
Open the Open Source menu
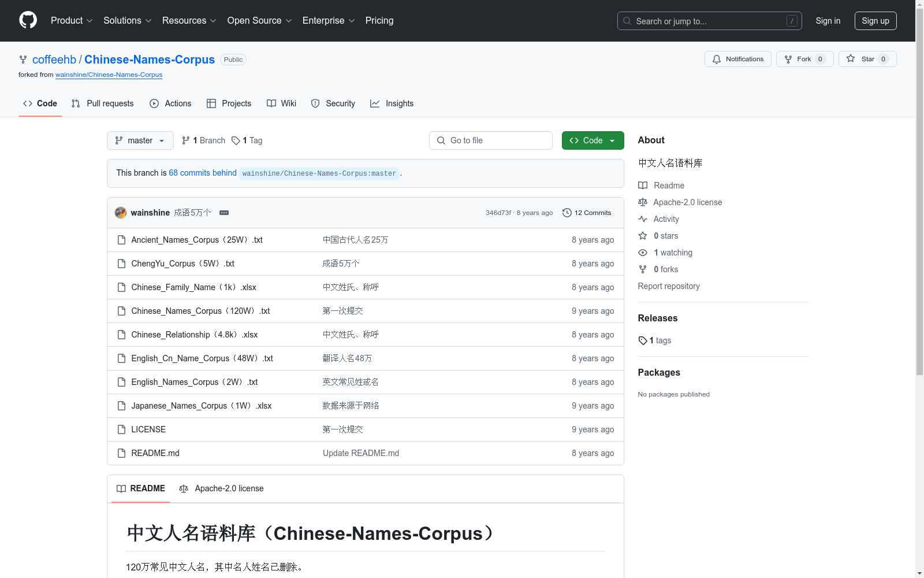click(x=259, y=20)
